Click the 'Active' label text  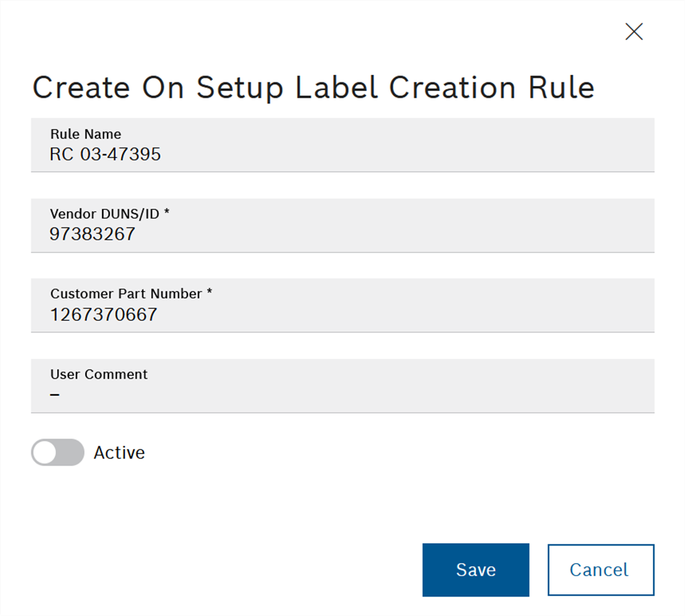point(120,453)
